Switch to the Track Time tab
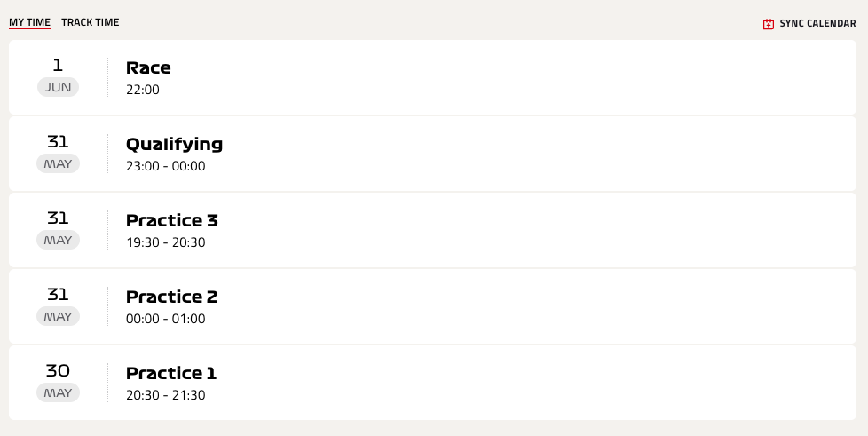 pos(91,22)
